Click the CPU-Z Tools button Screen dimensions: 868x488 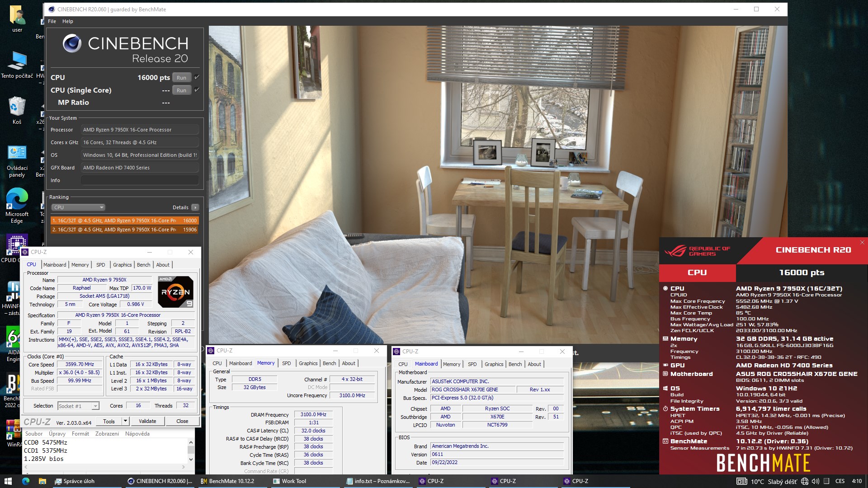coord(109,421)
